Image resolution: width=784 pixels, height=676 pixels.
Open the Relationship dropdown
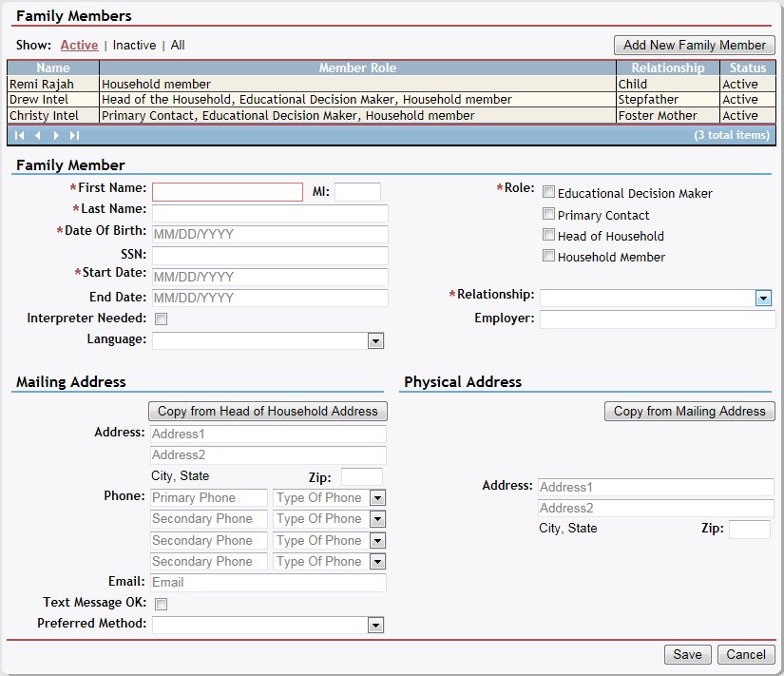coord(763,299)
